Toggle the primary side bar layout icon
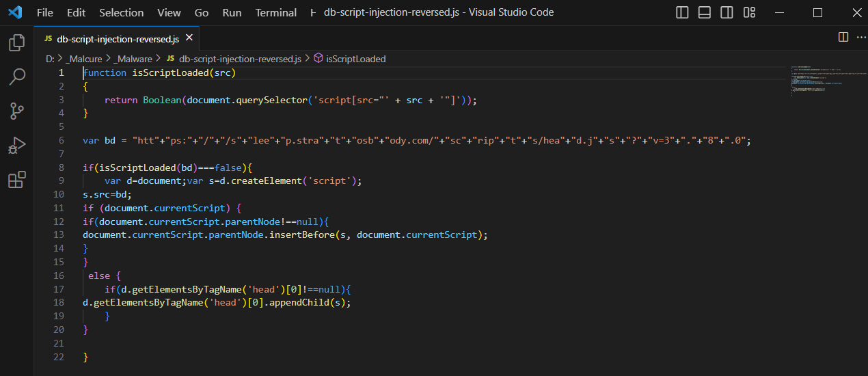The width and height of the screenshot is (868, 376). [682, 12]
